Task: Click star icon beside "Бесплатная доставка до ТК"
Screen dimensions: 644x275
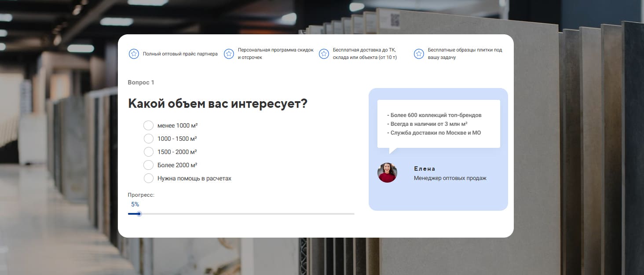Action: click(324, 54)
